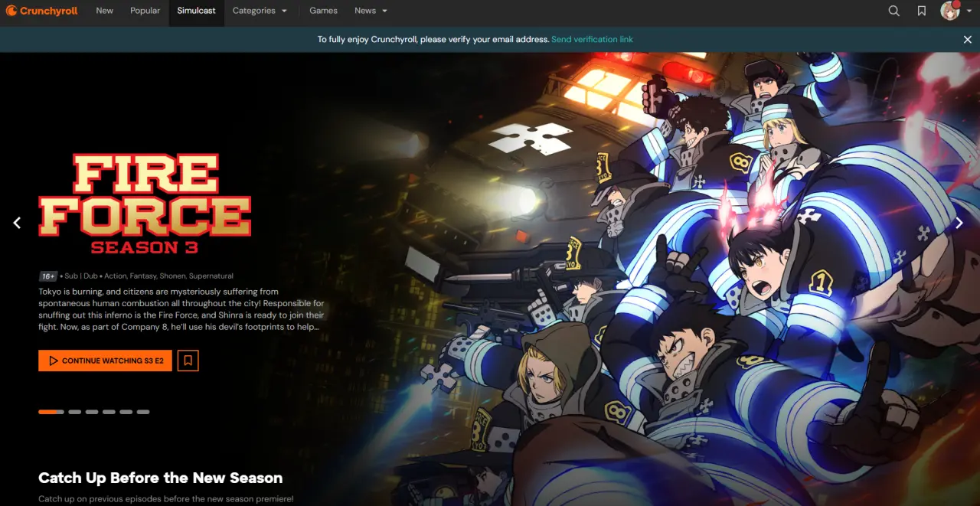The width and height of the screenshot is (980, 506).
Task: Open the watchlist bookmark icon in header
Action: (x=922, y=11)
